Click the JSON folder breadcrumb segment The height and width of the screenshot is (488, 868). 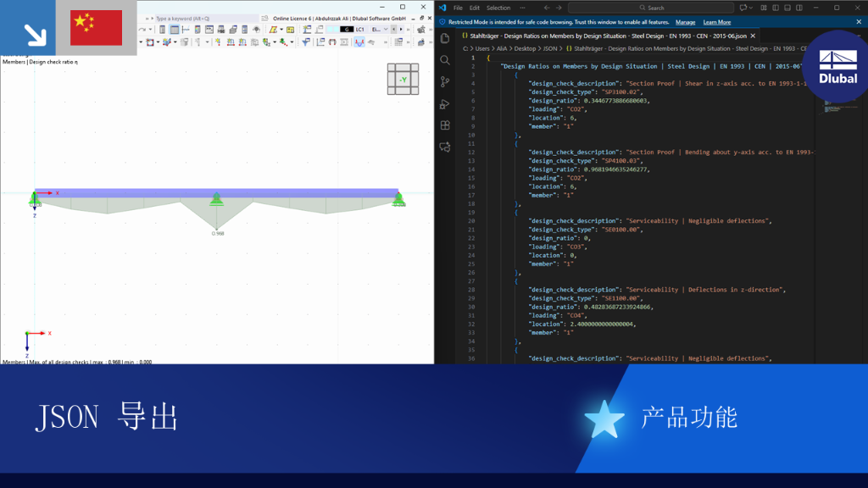tap(549, 48)
